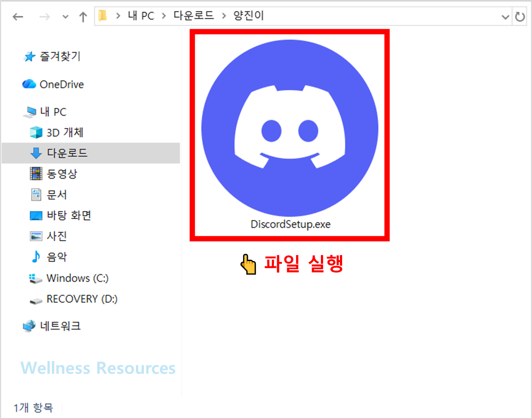Click the 1개 항목 status text

click(33, 407)
